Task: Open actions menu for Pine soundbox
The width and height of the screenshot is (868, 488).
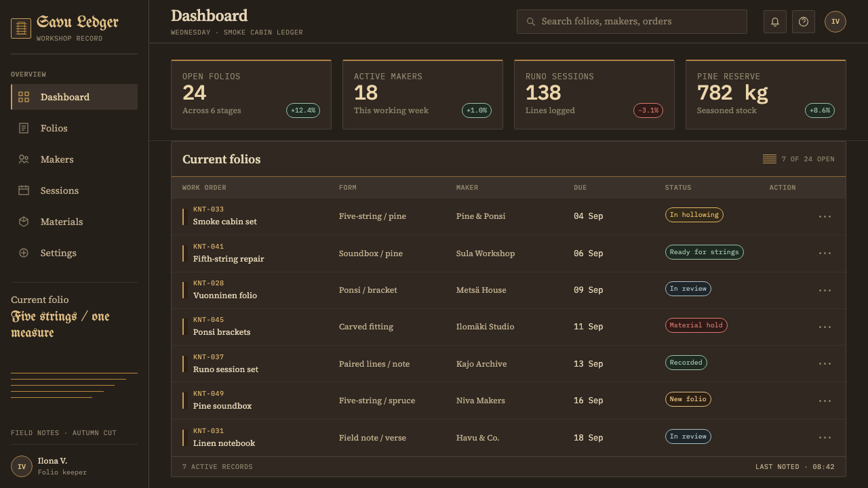Action: 825,401
